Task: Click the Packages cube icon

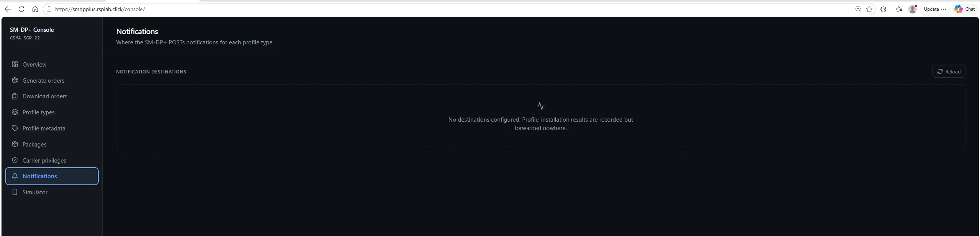Action: coord(15,144)
